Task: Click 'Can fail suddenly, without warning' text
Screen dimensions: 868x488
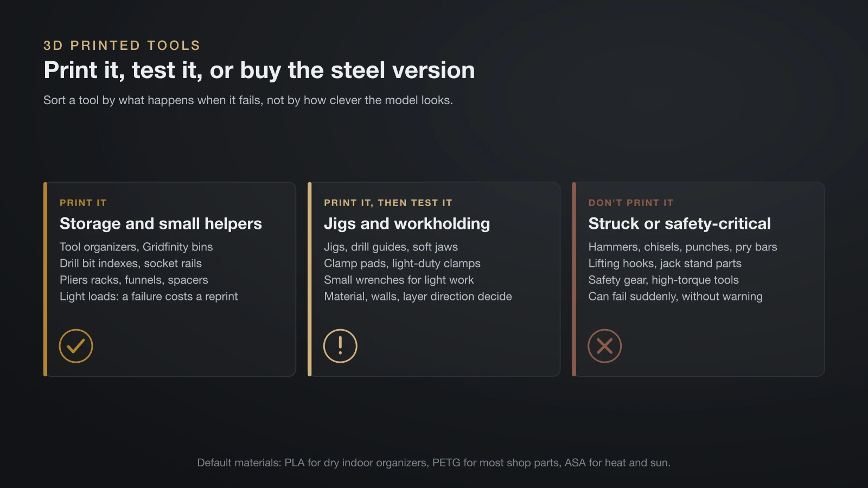Action: 675,297
